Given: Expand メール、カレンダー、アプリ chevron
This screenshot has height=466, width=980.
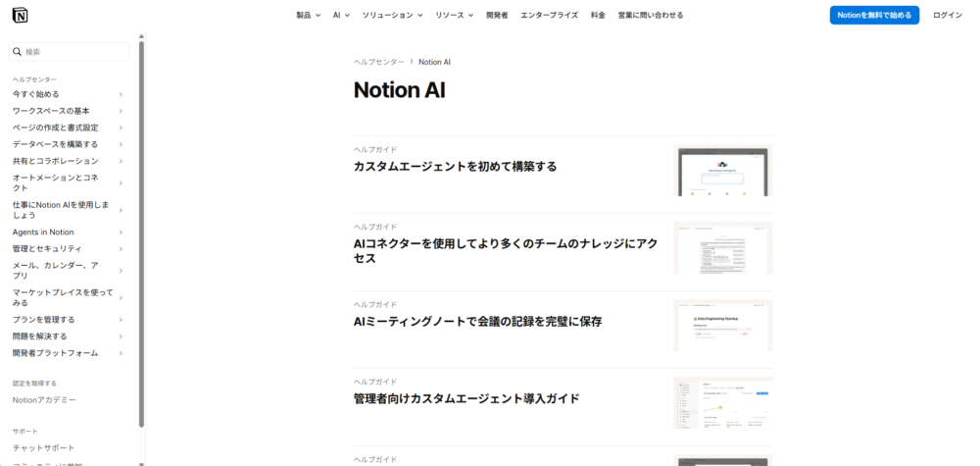Looking at the screenshot, I should [x=121, y=271].
